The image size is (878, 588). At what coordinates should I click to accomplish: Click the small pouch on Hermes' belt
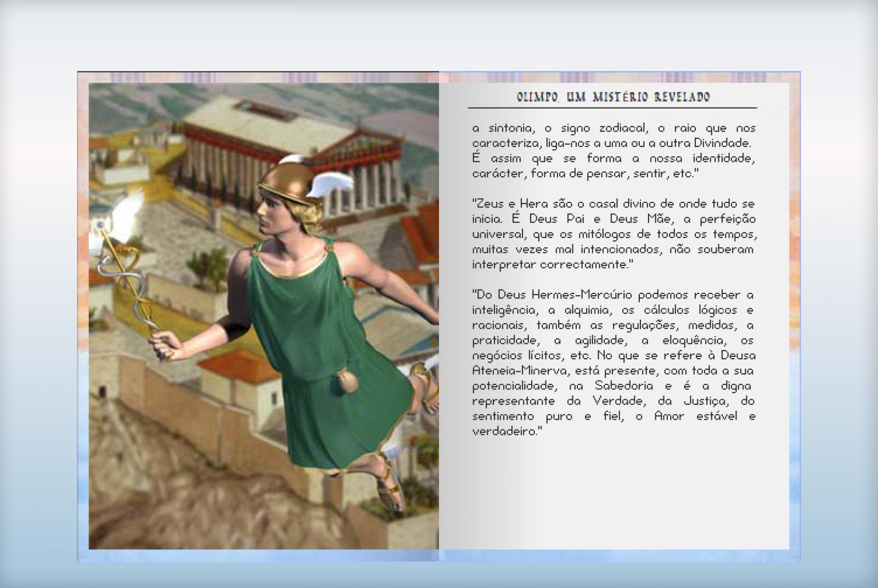(347, 380)
